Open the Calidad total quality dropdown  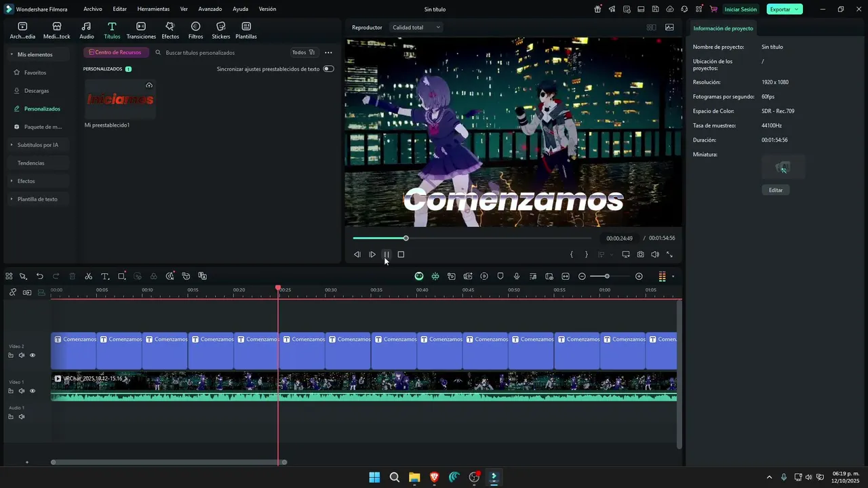pyautogui.click(x=416, y=28)
